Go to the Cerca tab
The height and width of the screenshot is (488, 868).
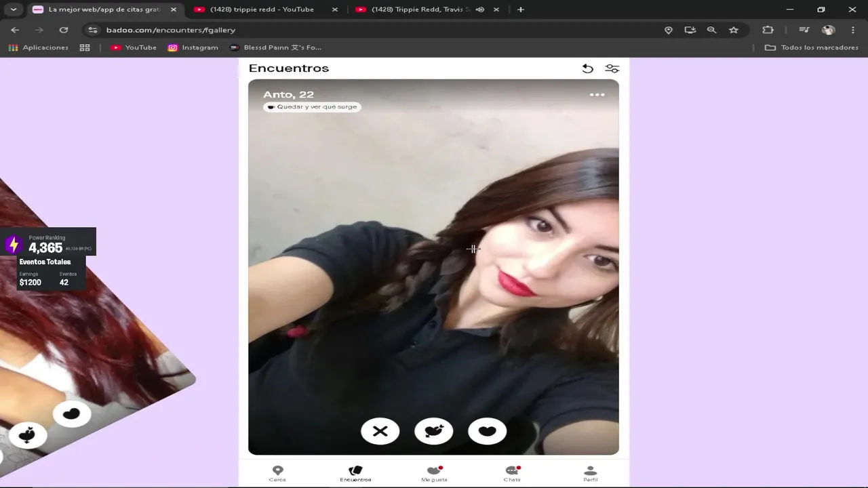(277, 473)
